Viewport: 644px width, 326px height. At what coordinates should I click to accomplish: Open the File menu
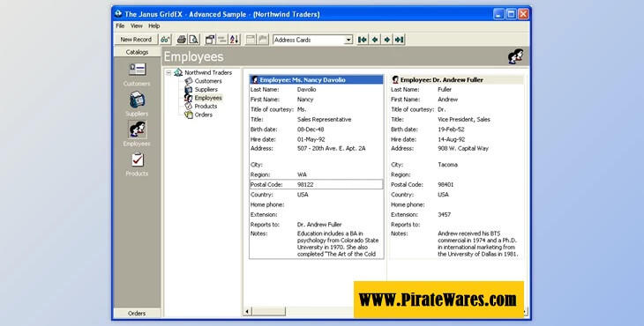tap(120, 26)
